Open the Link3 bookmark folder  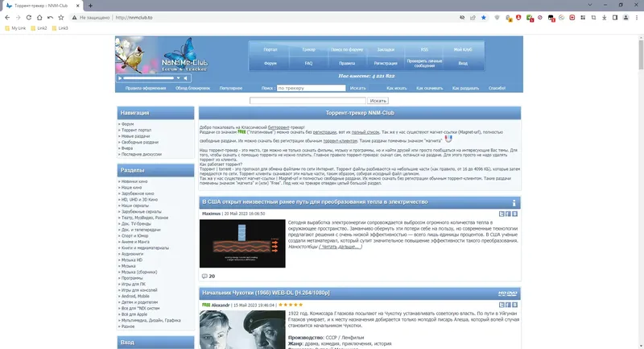pyautogui.click(x=60, y=28)
